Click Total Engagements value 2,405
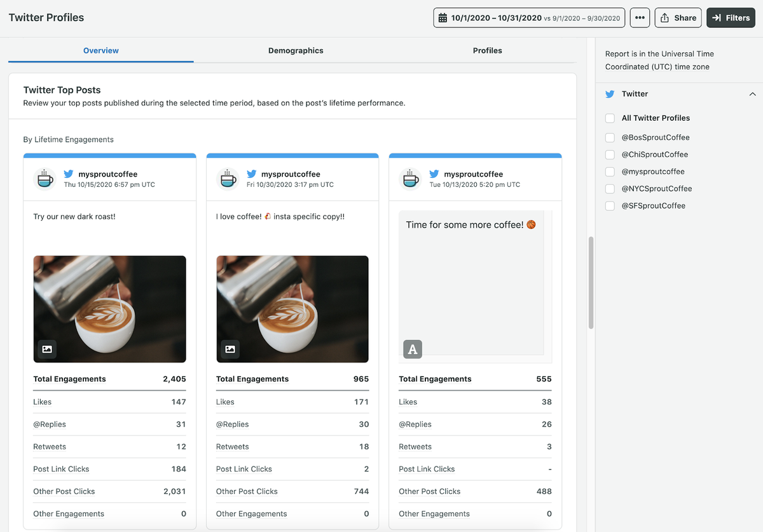This screenshot has height=532, width=763. pyautogui.click(x=174, y=379)
